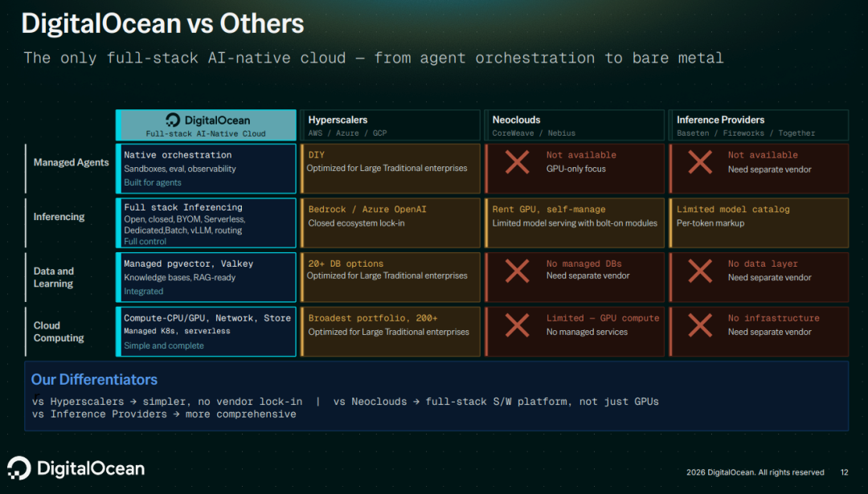Click the 2026 DigitalOcean rights reserved text
Screen dimensions: 868x494
(x=755, y=472)
